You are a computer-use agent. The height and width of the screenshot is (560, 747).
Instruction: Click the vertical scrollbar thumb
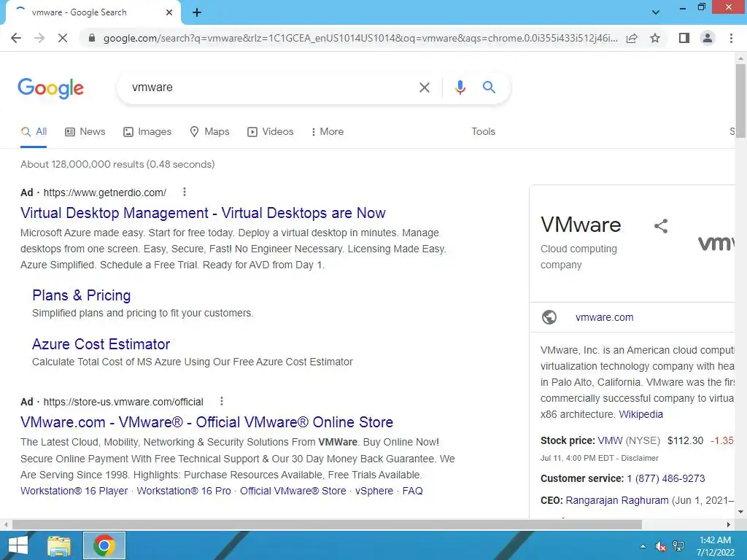(x=740, y=101)
